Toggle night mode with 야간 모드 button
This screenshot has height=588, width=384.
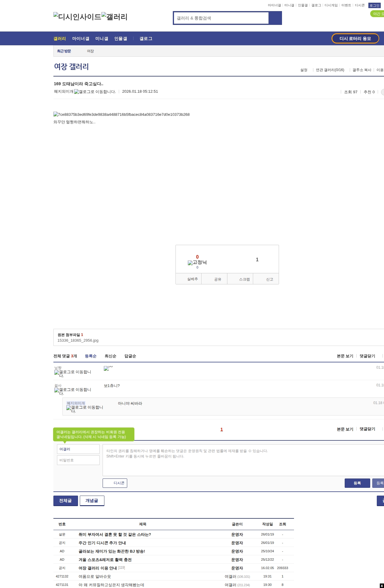pos(377,14)
